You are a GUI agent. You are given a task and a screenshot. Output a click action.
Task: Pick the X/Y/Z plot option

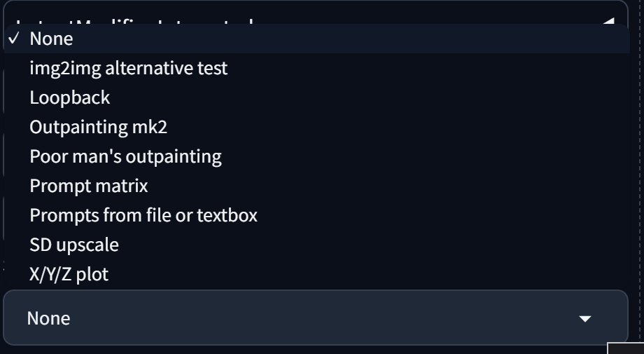click(x=69, y=274)
